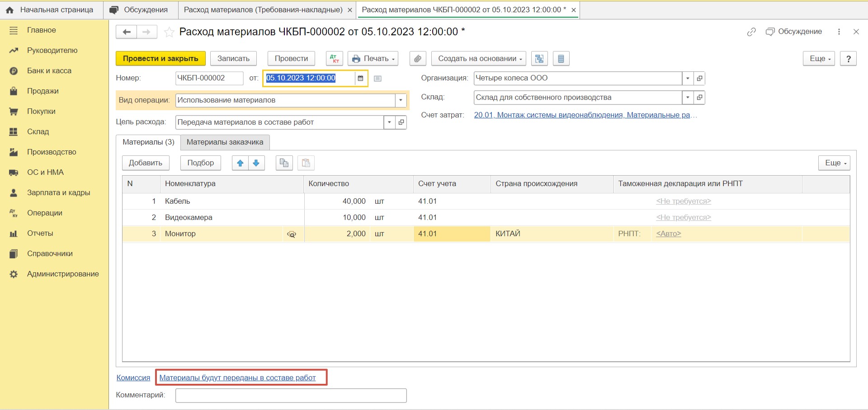Open Материалы будут переданы в составе работ link
This screenshot has width=868, height=410.
click(237, 378)
